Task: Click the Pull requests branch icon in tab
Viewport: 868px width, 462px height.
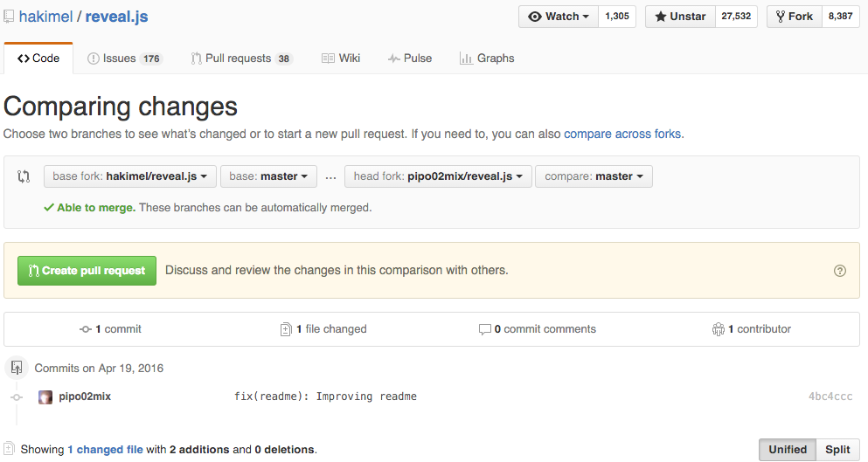Action: click(x=196, y=59)
